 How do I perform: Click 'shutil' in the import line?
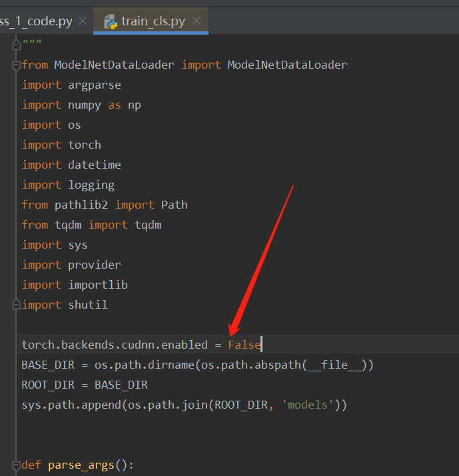pos(88,305)
